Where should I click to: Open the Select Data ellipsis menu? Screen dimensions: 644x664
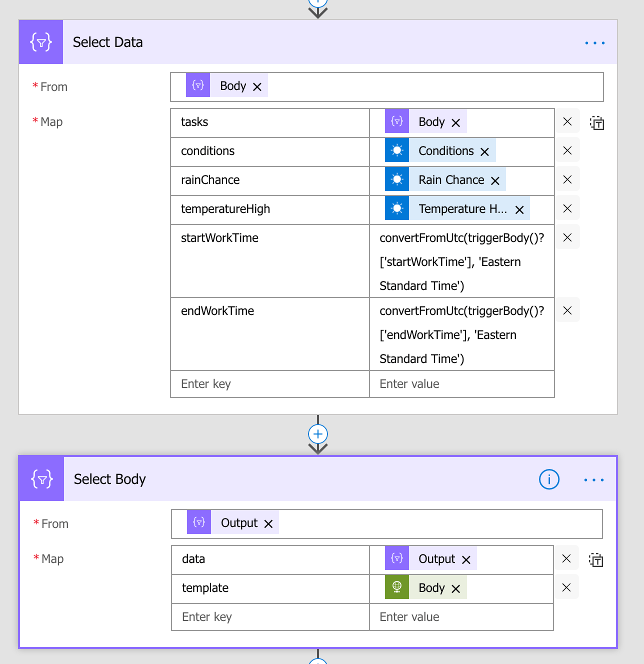(594, 43)
